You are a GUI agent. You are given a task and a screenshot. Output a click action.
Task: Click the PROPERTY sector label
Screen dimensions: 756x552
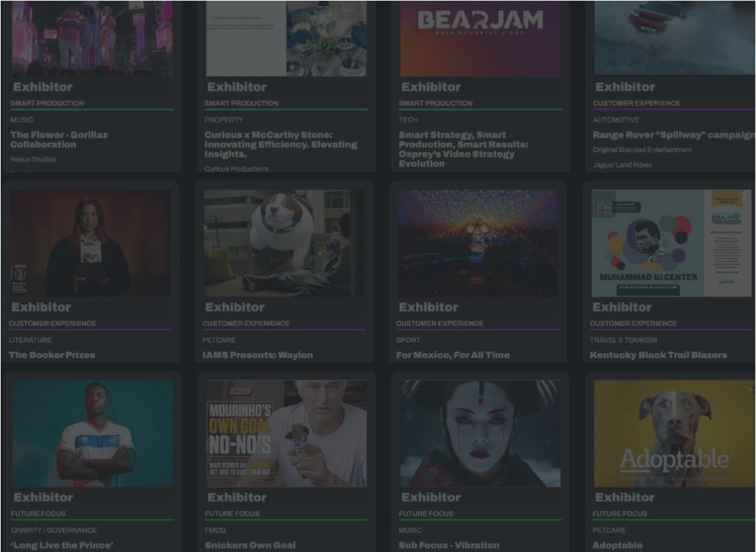[x=223, y=119]
